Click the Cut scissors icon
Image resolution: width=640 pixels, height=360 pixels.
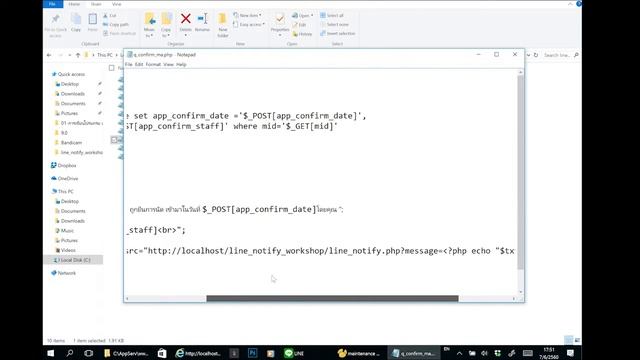tap(105, 16)
